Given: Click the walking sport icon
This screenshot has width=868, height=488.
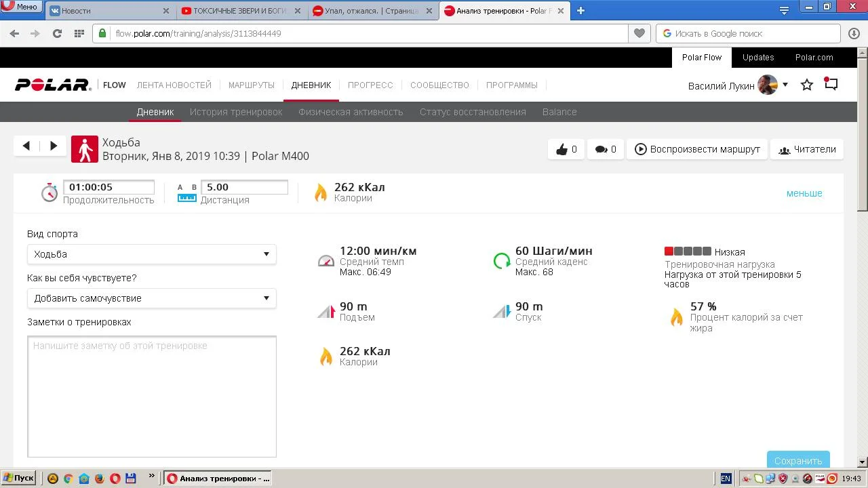Looking at the screenshot, I should click(x=85, y=149).
